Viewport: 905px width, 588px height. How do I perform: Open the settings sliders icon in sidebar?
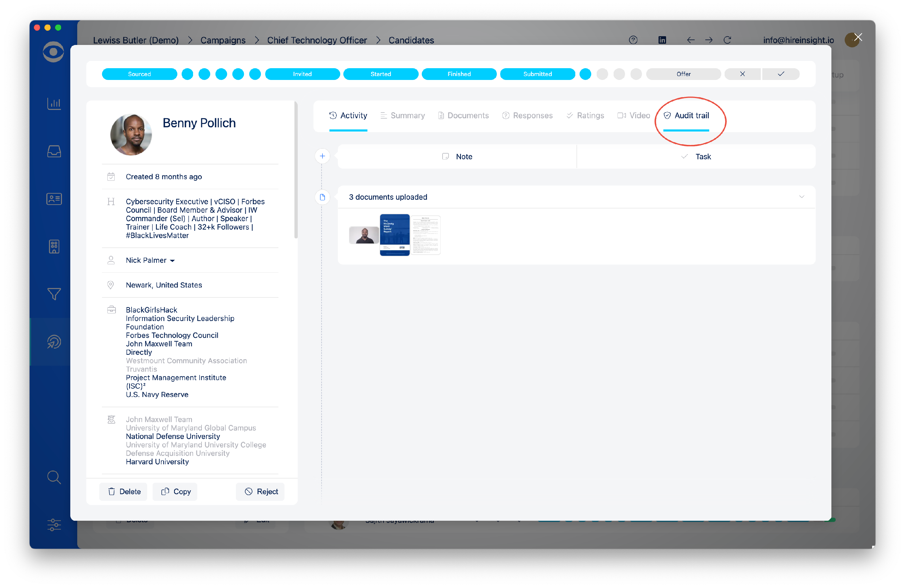pyautogui.click(x=54, y=524)
